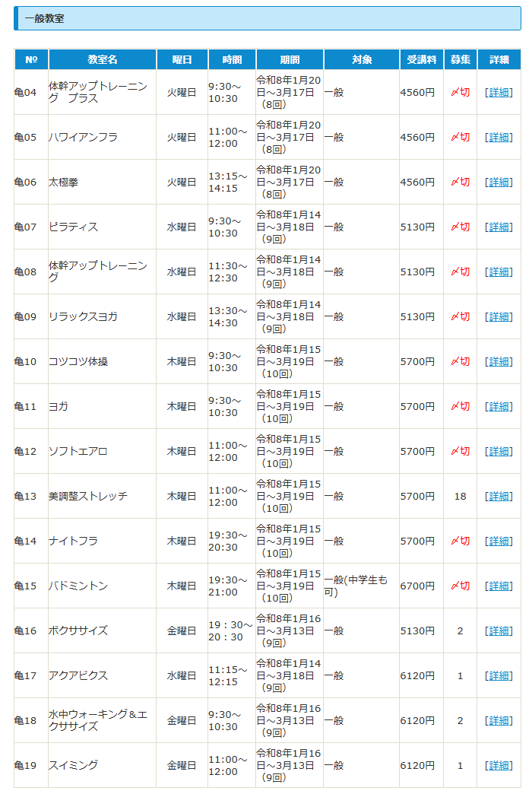Click the 〆切 icon for 亀04 体幹アップトレーニング プラス
This screenshot has height=794, width=532.
click(460, 93)
